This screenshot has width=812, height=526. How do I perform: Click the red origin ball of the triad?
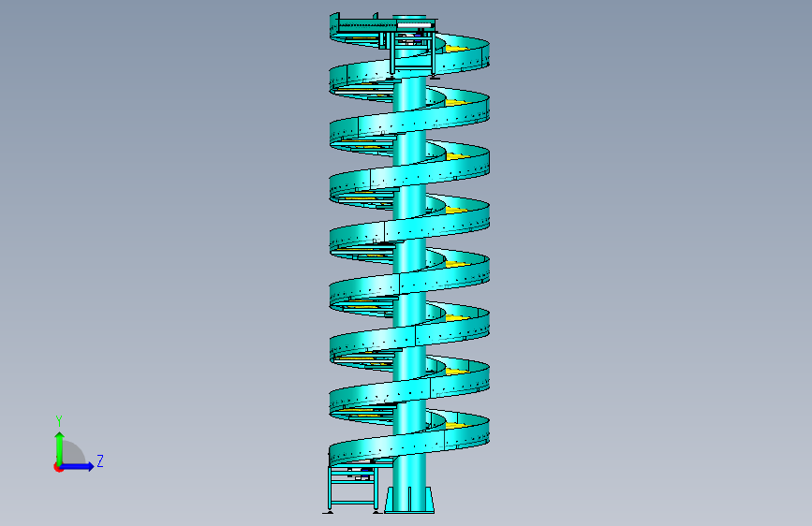click(x=58, y=467)
